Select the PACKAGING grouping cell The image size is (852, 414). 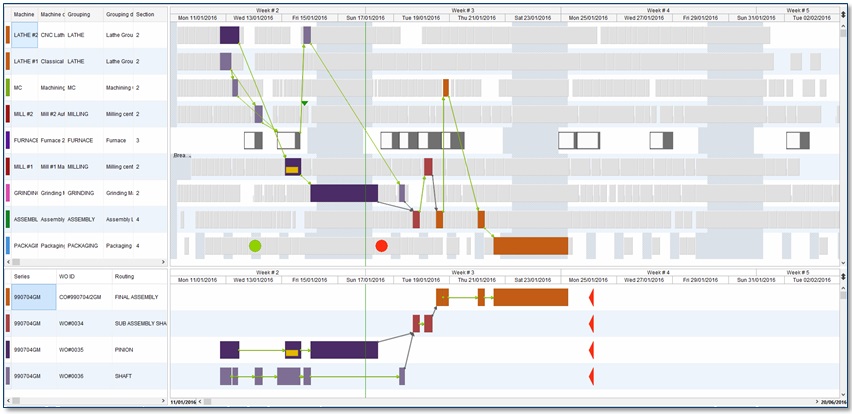click(84, 246)
